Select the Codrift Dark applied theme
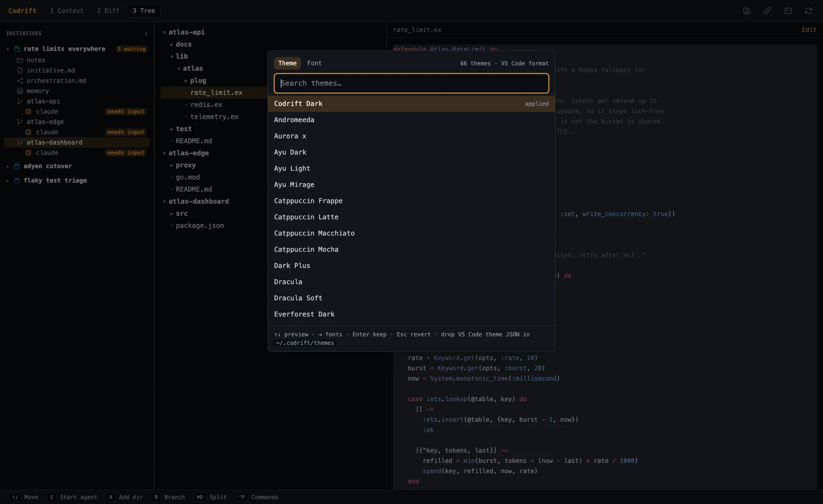 click(x=411, y=104)
